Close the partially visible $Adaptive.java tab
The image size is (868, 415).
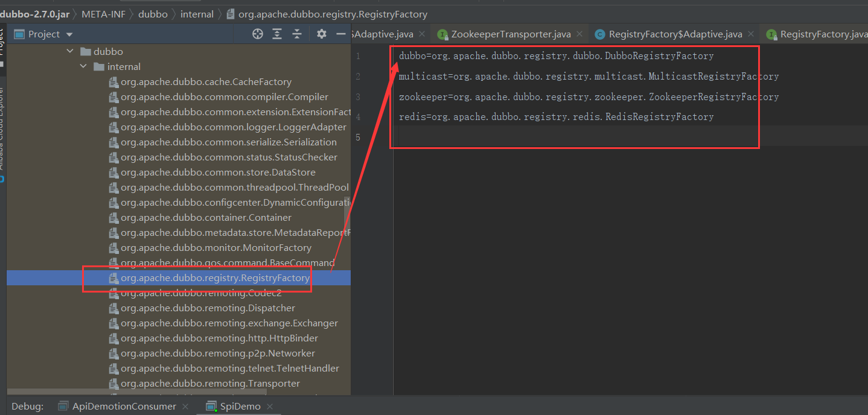422,34
